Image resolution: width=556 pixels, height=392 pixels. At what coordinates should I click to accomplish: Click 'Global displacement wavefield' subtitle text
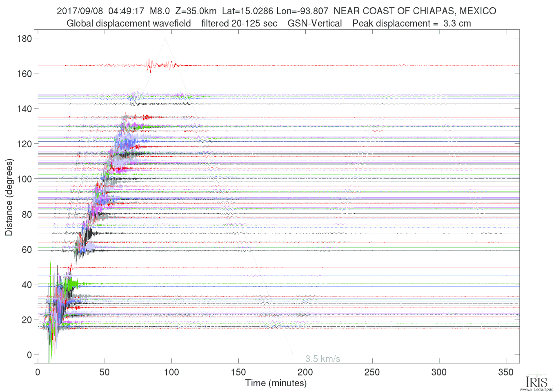pyautogui.click(x=129, y=23)
